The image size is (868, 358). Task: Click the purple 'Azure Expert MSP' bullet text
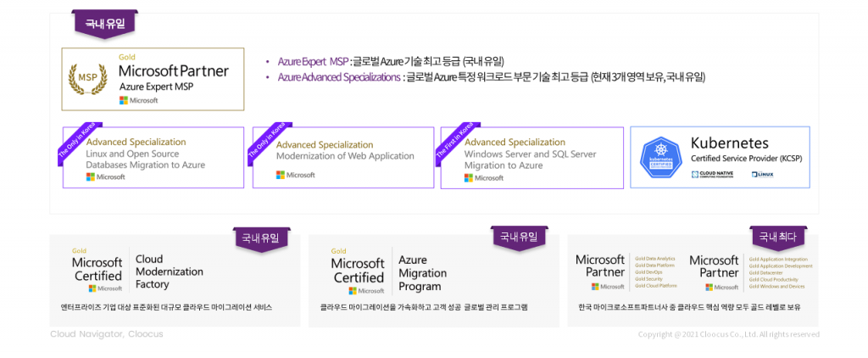coord(313,62)
